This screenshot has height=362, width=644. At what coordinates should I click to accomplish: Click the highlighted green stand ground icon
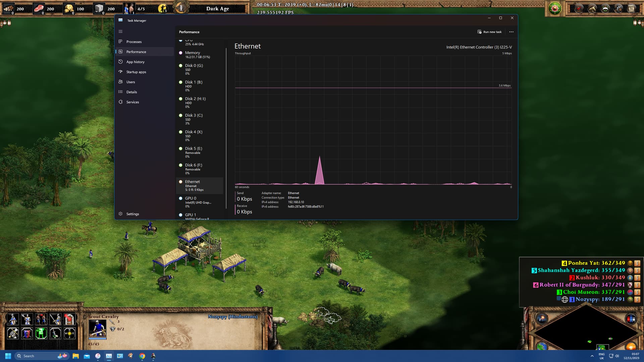tap(41, 333)
